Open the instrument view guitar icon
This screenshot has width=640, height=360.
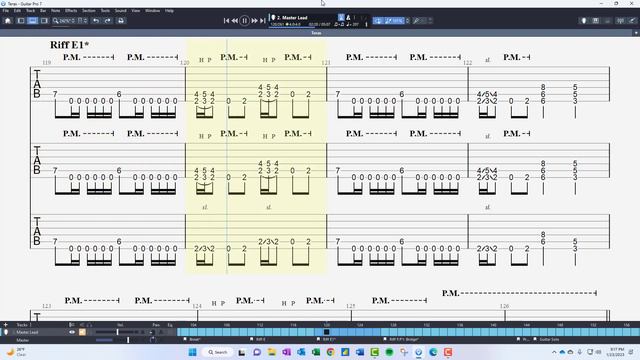point(584,20)
